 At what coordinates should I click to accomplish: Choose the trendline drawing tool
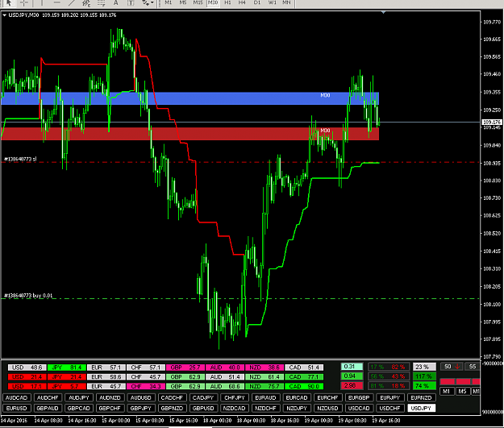(x=71, y=3)
